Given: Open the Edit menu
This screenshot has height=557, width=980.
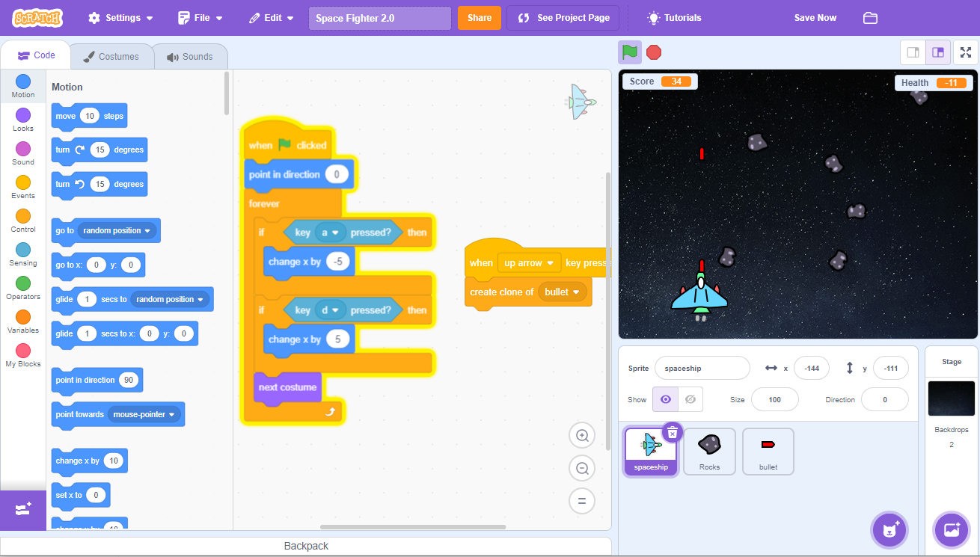Looking at the screenshot, I should (x=272, y=18).
